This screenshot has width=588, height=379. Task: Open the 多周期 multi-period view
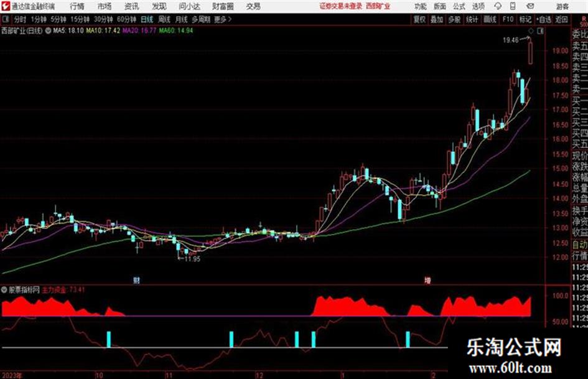tap(201, 19)
